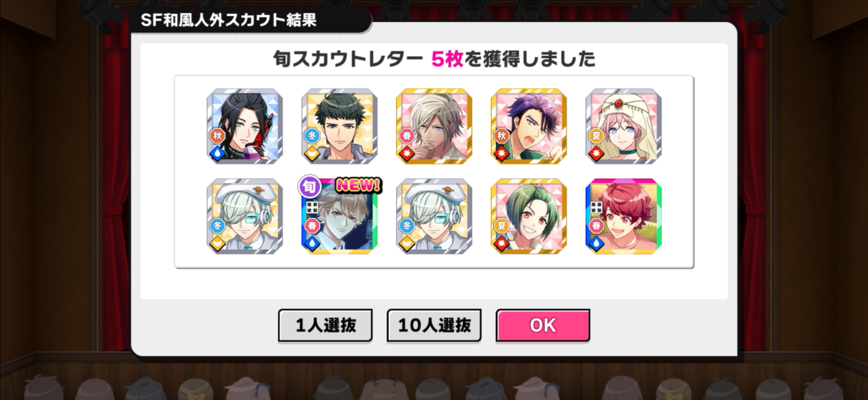868x400 pixels.
Task: Tap the 夏 season icon on veiled card
Action: click(596, 136)
